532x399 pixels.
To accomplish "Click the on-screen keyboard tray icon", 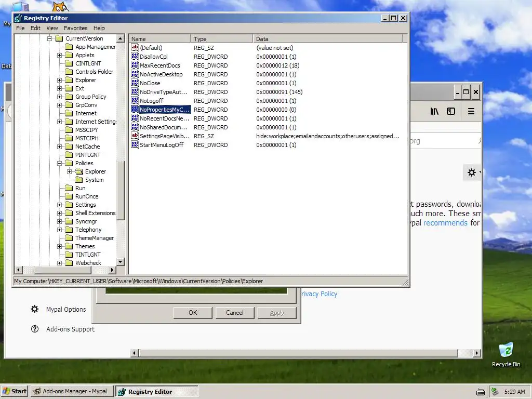I will point(481,392).
